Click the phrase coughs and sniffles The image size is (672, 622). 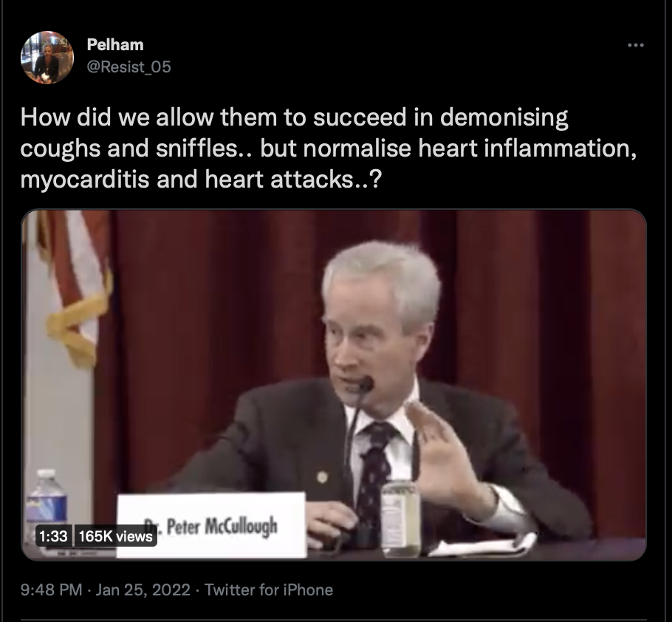pos(128,148)
